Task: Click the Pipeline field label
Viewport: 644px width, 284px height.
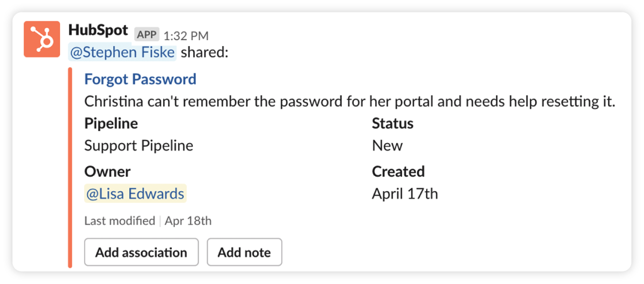Action: (111, 124)
